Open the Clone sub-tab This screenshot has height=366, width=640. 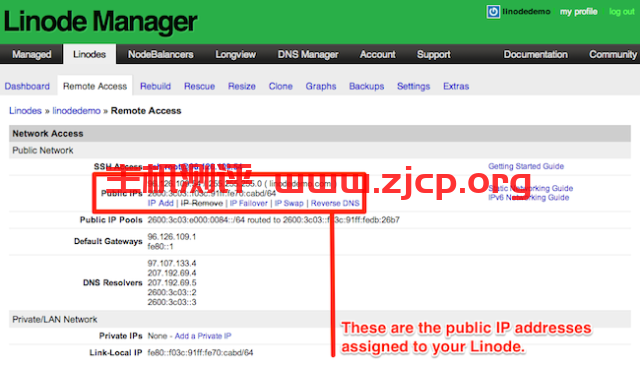[x=280, y=86]
